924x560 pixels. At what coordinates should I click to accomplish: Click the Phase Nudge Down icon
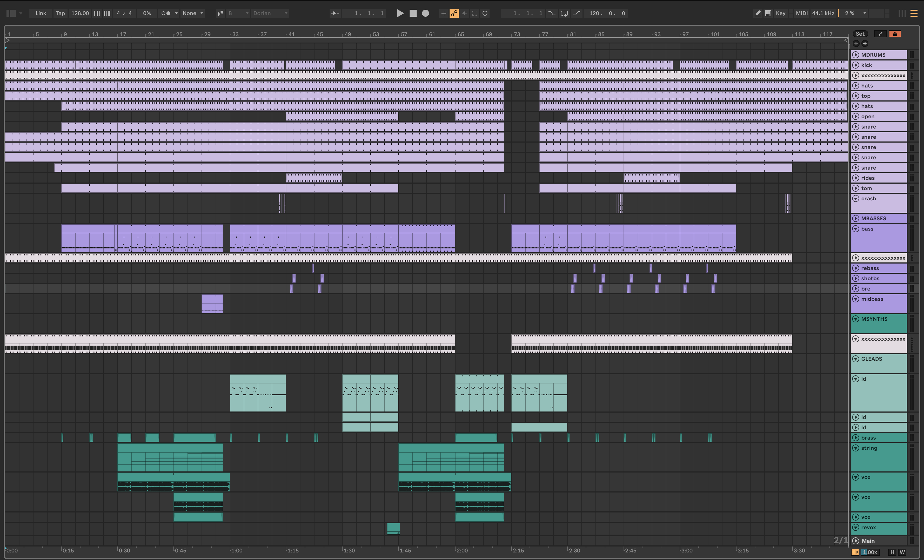pyautogui.click(x=97, y=13)
